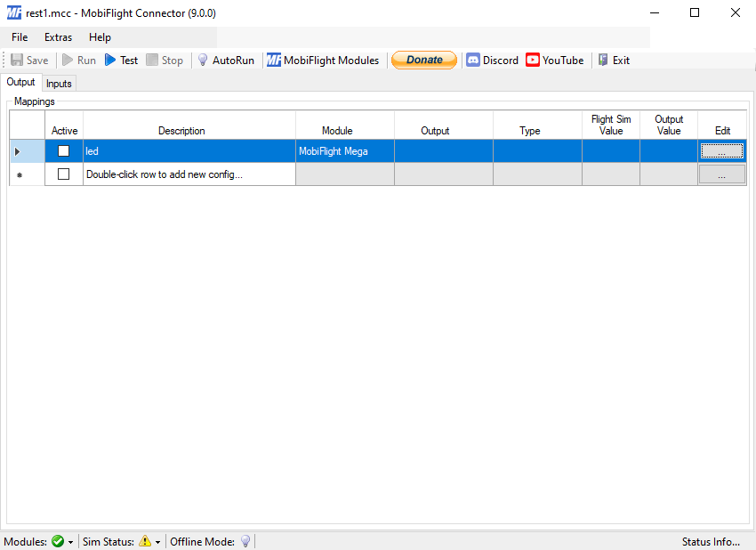
Task: Click the Modules green check status icon
Action: pos(58,541)
